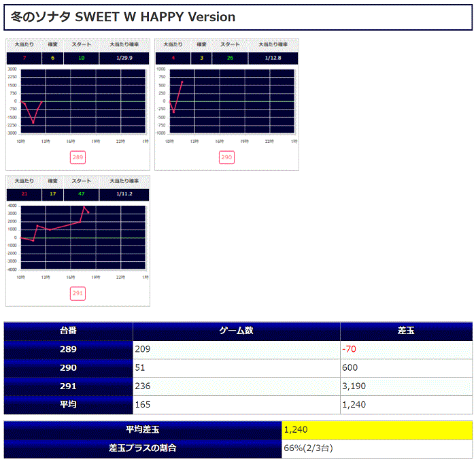Open machine number badge 289
476x464 pixels.
(78, 157)
